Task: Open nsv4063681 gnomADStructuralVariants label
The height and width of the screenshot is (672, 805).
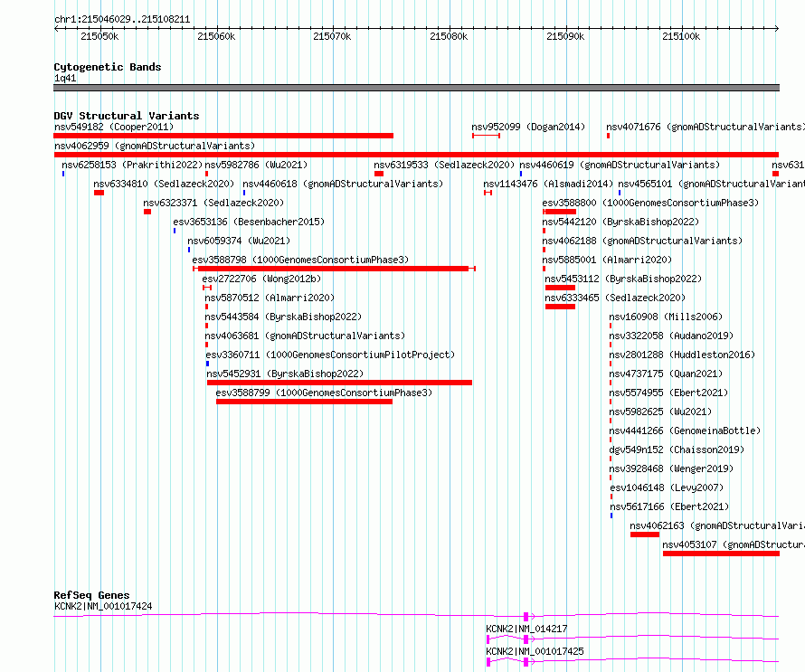Action: click(305, 336)
